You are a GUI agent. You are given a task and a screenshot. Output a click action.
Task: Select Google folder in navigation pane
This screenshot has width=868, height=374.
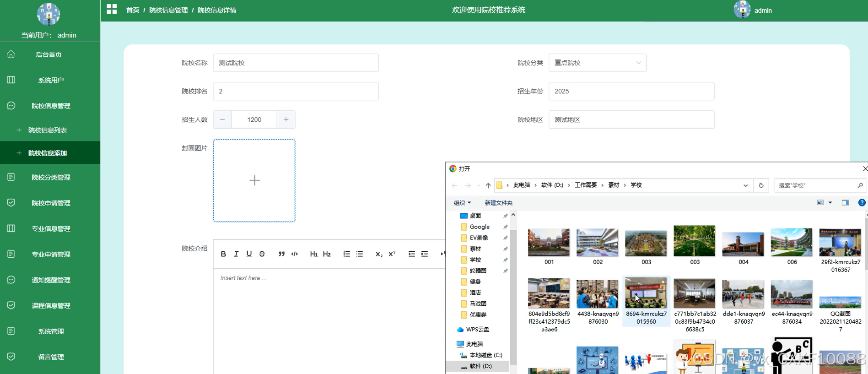pyautogui.click(x=480, y=227)
